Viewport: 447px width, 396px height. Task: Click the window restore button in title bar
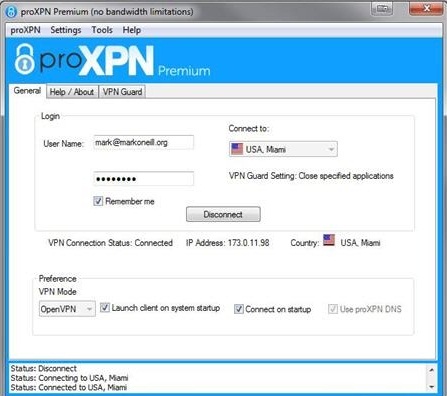coord(382,9)
